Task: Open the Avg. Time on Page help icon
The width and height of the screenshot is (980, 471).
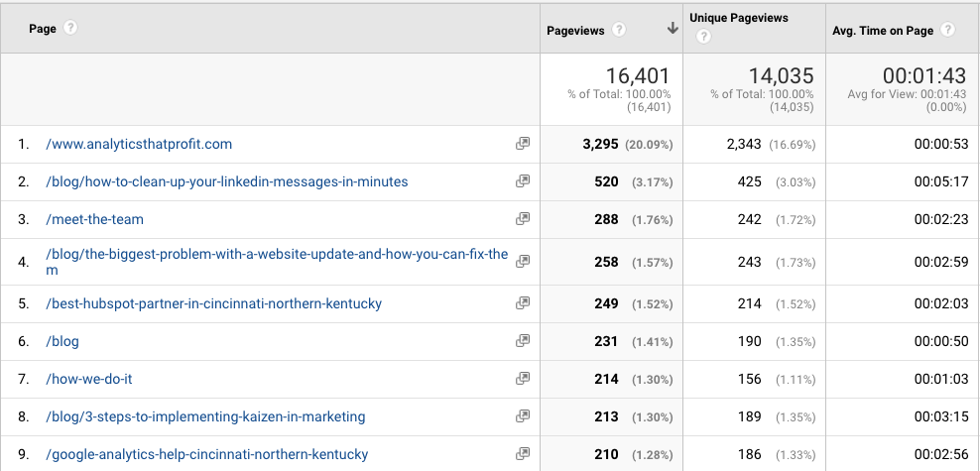Action: click(947, 30)
